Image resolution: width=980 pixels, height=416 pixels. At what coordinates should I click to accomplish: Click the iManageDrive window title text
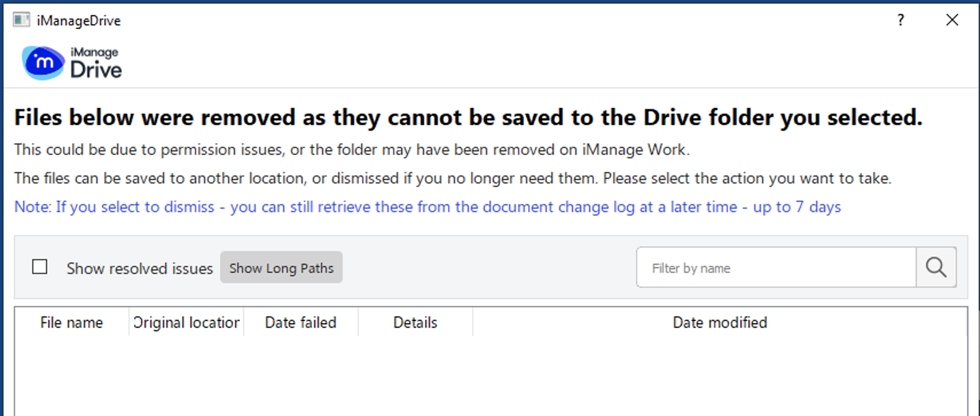pyautogui.click(x=79, y=21)
